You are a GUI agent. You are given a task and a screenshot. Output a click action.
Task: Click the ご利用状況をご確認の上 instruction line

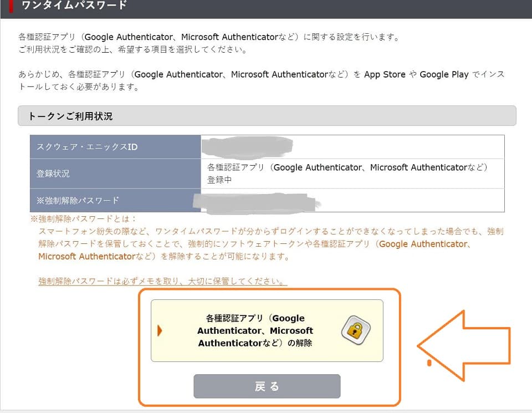[132, 50]
